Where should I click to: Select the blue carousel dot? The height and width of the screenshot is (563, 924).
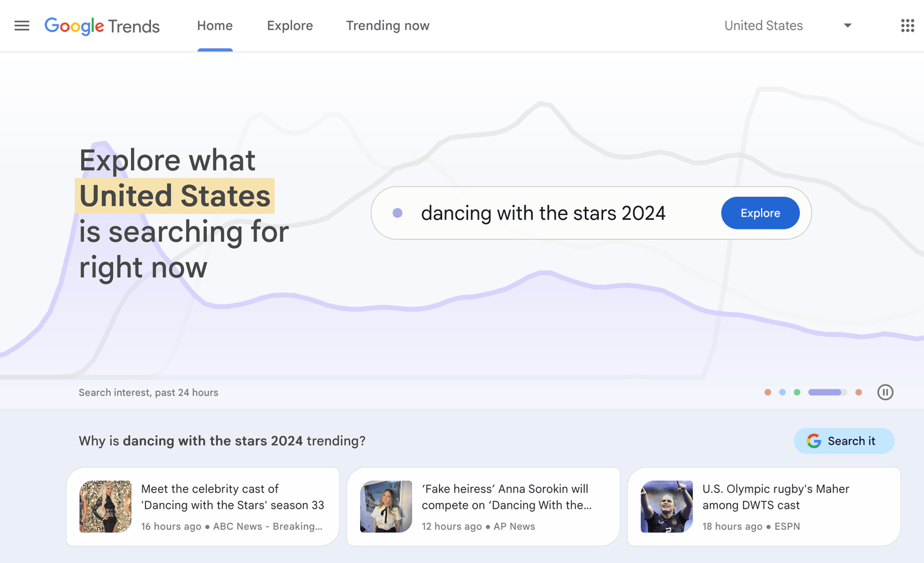782,392
